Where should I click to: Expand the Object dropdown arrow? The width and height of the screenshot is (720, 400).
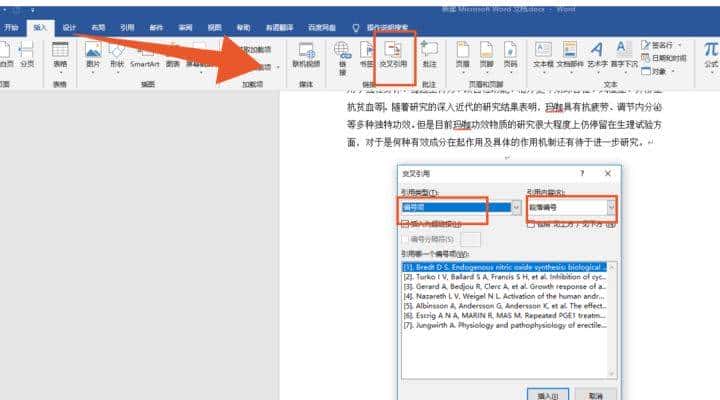[673, 71]
